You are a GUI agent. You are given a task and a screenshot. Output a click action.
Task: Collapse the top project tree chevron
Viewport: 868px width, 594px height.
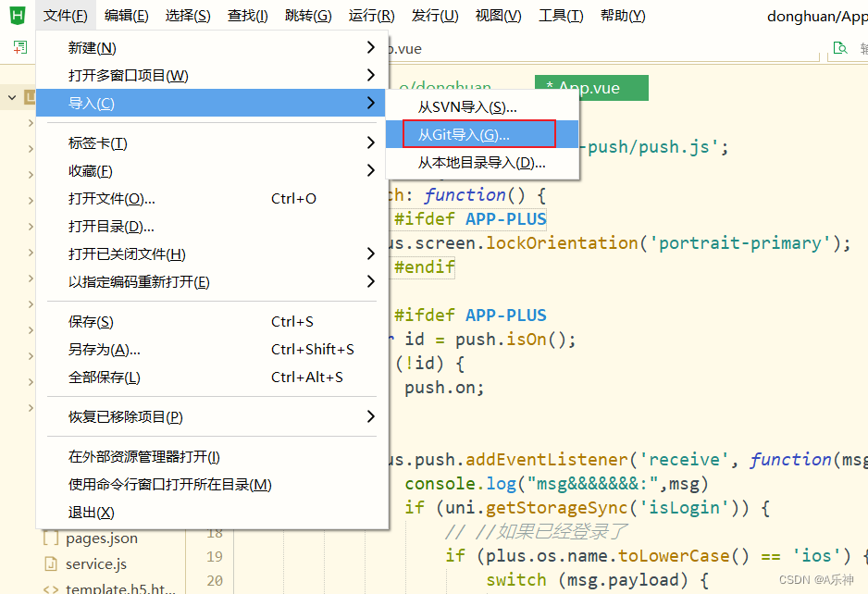(x=11, y=96)
